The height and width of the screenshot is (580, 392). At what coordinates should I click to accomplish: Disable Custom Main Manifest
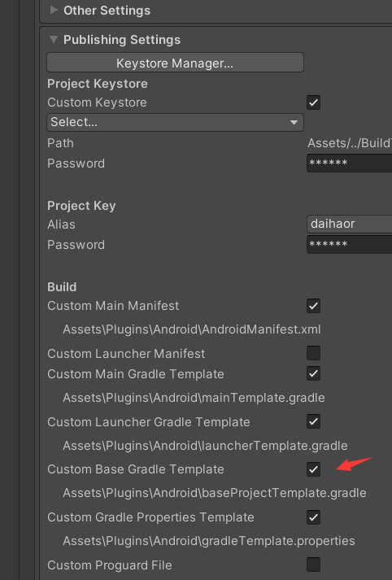[313, 306]
